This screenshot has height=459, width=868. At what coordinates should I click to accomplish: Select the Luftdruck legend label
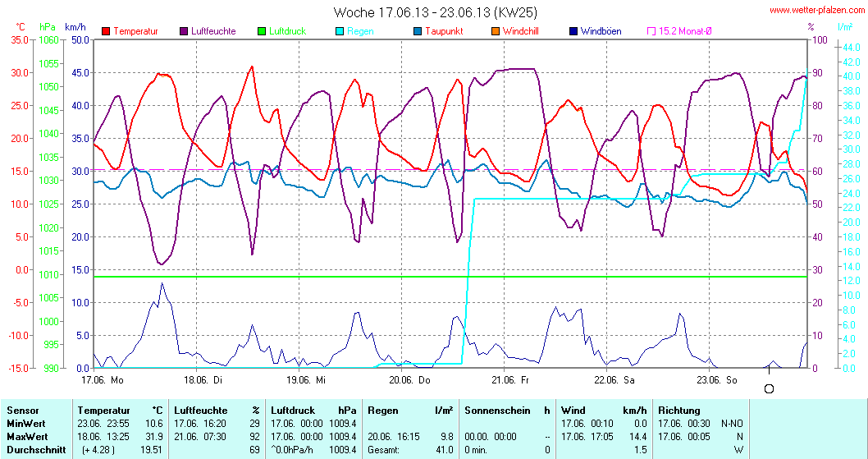click(x=288, y=31)
